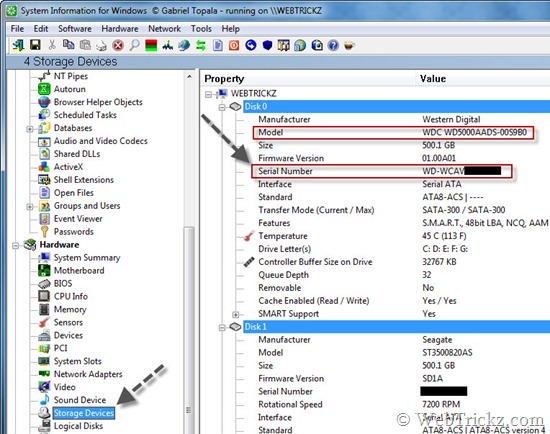This screenshot has width=550, height=434.
Task: Select Browser Helper Objects item
Action: click(x=98, y=102)
